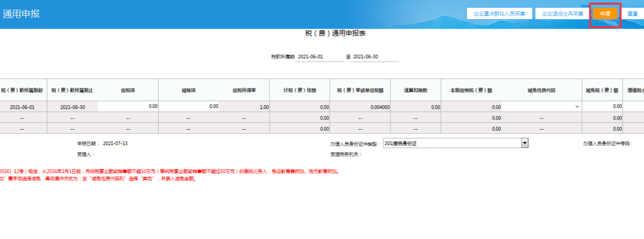The image size is (644, 239).
Task: Click the 办理人员身份证件号码 label
Action: pyautogui.click(x=608, y=143)
